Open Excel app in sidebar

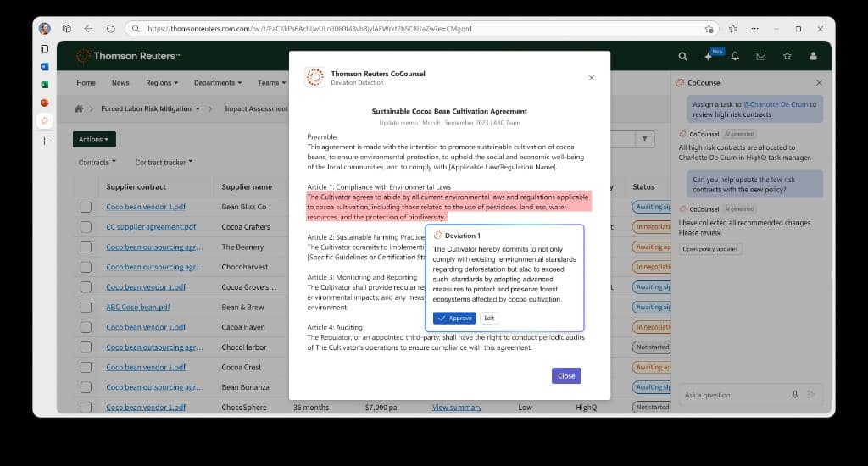click(x=45, y=85)
